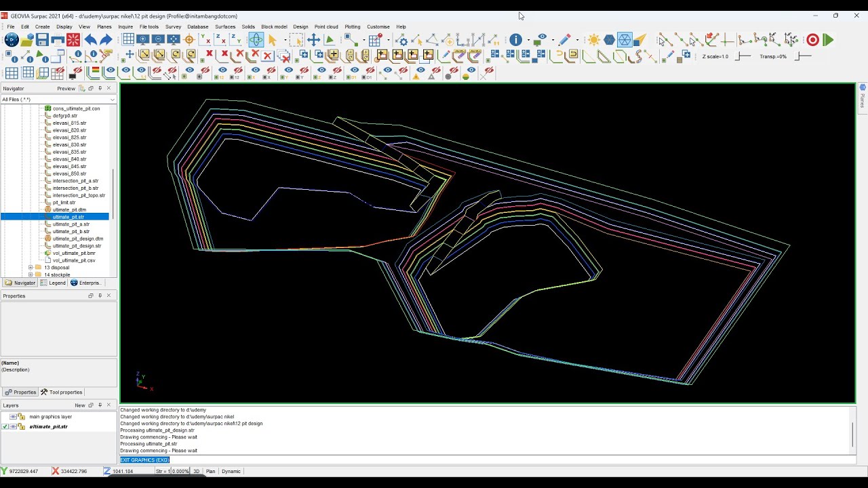Toggle Preview option in Navigator header
Viewport: 868px width, 488px height.
click(x=66, y=88)
